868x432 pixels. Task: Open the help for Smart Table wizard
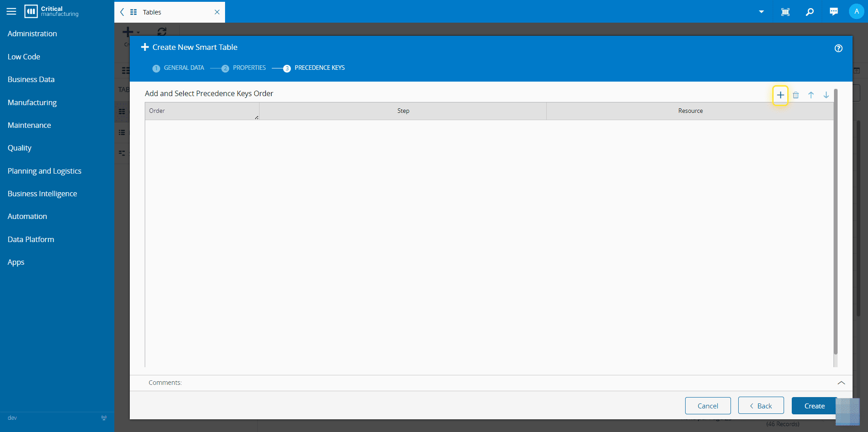coord(839,49)
